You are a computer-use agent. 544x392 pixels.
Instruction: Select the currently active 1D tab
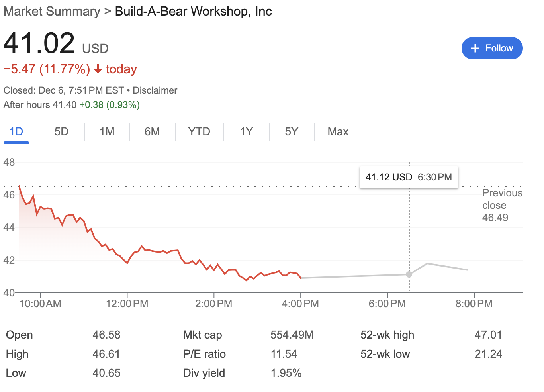(x=16, y=131)
